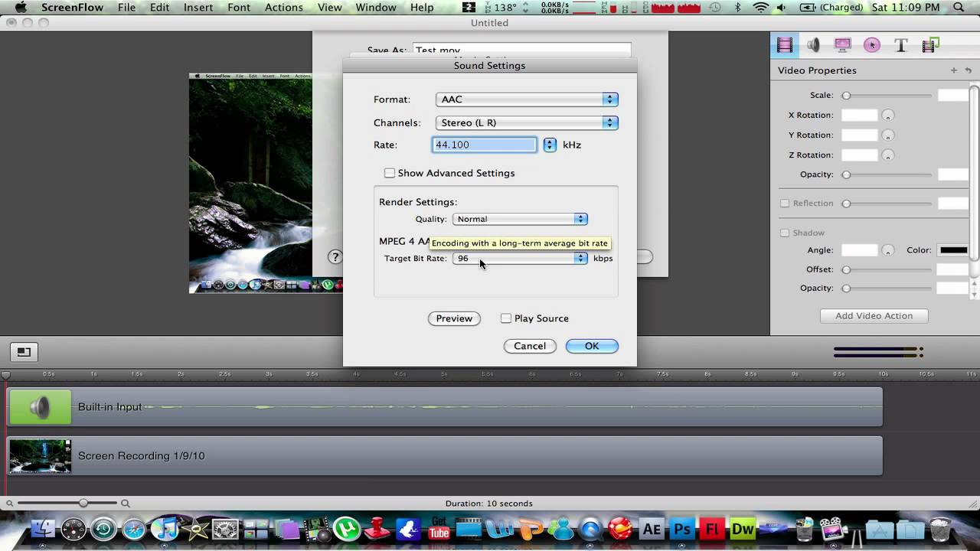
Task: Open Safari from the dock
Action: tap(134, 529)
